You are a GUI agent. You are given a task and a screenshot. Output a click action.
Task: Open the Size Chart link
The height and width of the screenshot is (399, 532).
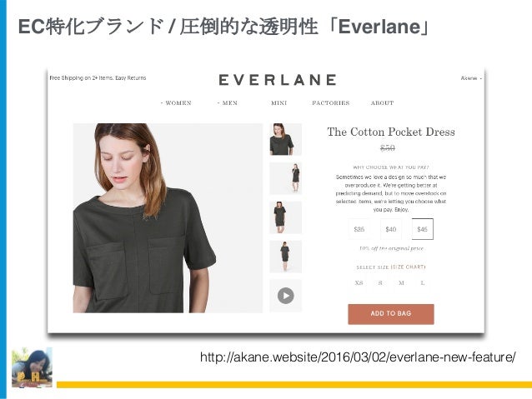[408, 267]
